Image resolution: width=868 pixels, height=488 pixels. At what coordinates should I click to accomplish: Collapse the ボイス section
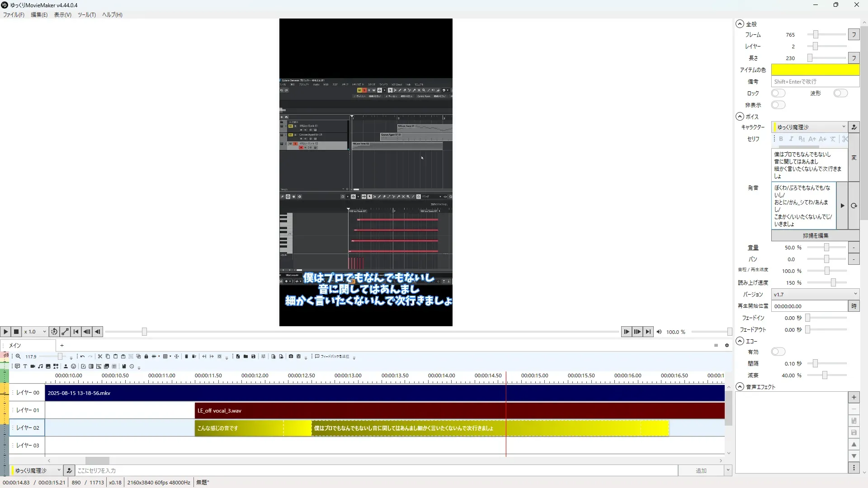pos(740,117)
